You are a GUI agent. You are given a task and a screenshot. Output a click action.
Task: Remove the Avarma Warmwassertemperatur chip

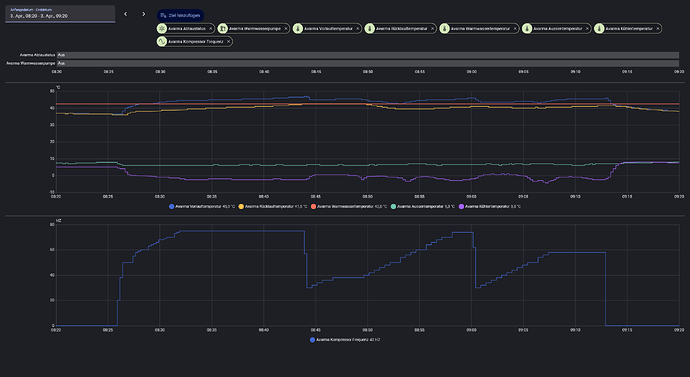tap(515, 29)
